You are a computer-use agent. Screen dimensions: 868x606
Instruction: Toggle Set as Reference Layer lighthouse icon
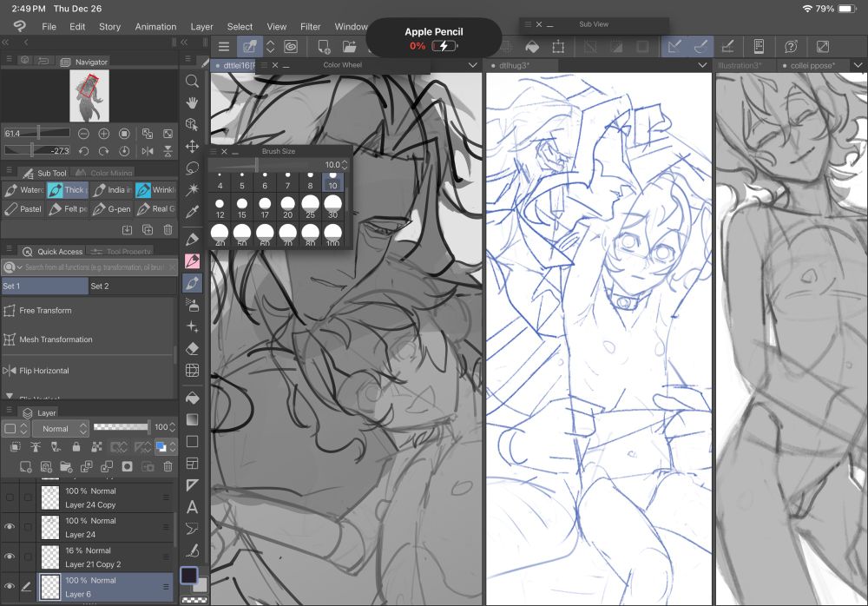click(36, 446)
